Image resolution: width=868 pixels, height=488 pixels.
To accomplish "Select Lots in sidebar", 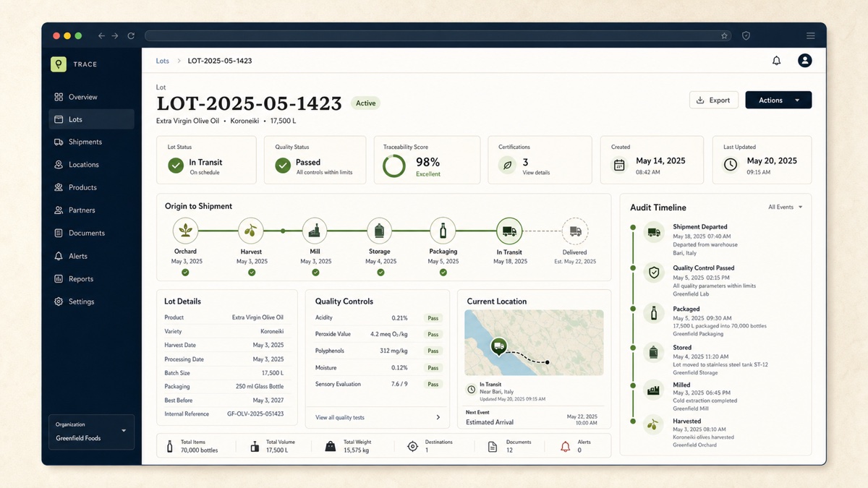I will tap(91, 119).
